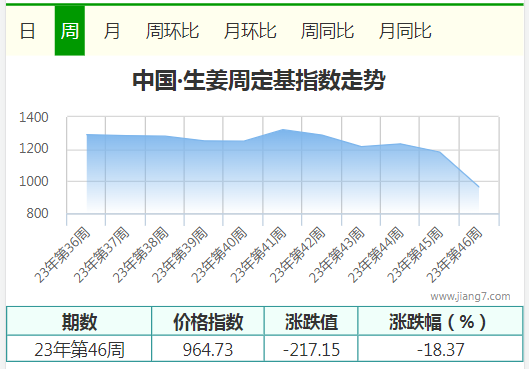Click the x-axis label 23年第44周
529x369 pixels.
376,255
